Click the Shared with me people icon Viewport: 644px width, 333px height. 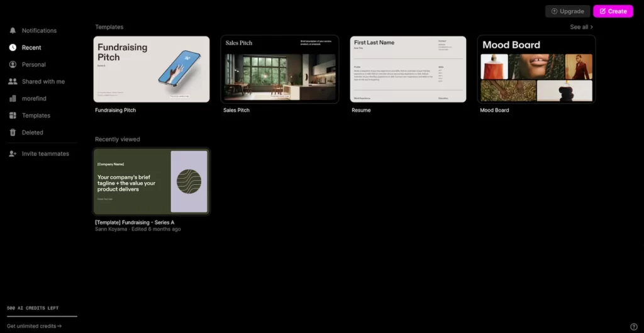pyautogui.click(x=13, y=82)
